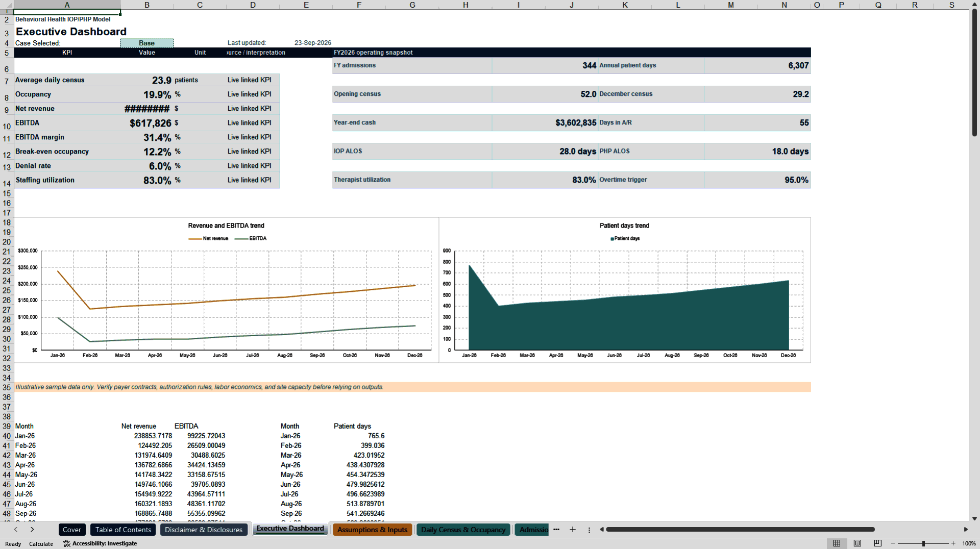This screenshot has height=549, width=980.
Task: Select Break-even occupancy 12.2% cell
Action: tap(147, 152)
